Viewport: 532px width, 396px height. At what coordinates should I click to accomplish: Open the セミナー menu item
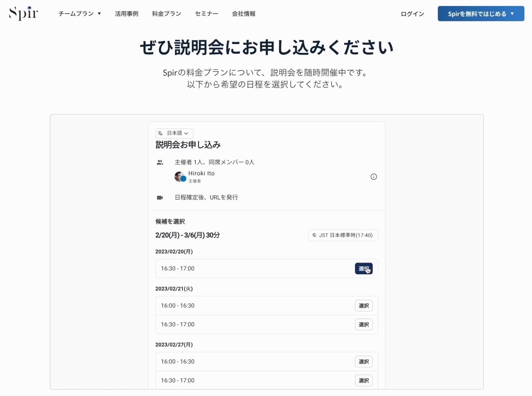coord(207,14)
